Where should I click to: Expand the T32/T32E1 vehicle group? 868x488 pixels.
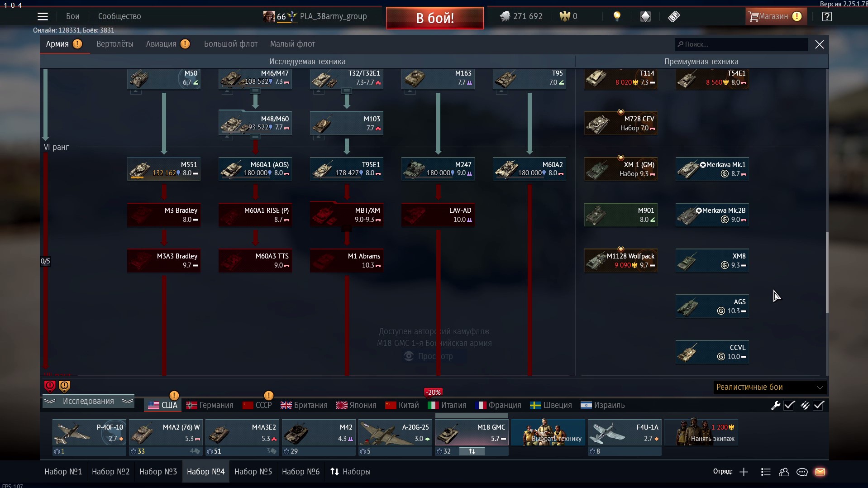pos(347,91)
